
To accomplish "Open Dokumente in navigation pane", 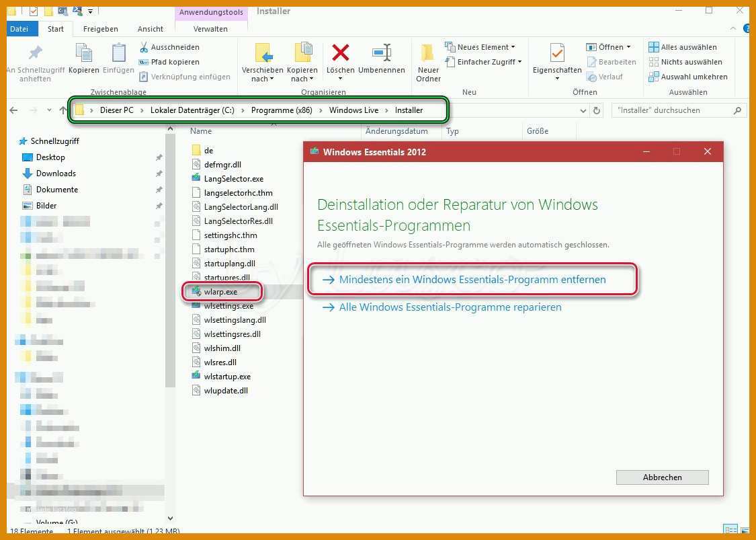I will [57, 190].
